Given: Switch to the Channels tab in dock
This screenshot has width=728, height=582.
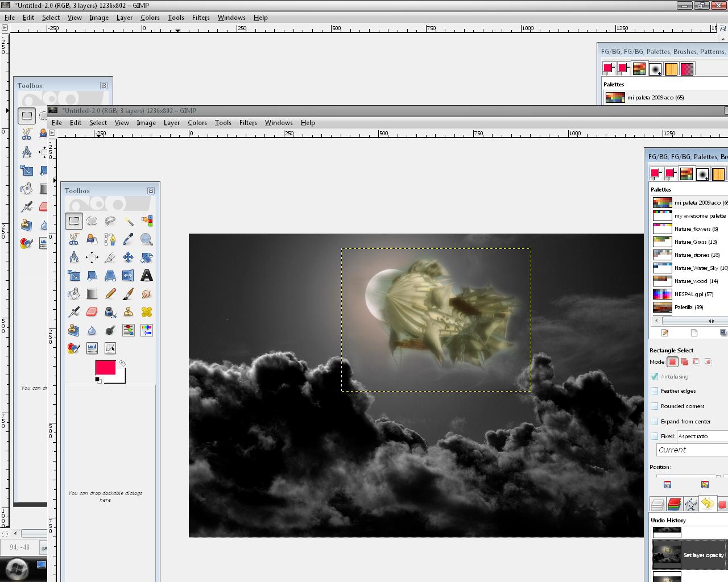Looking at the screenshot, I should pos(674,504).
